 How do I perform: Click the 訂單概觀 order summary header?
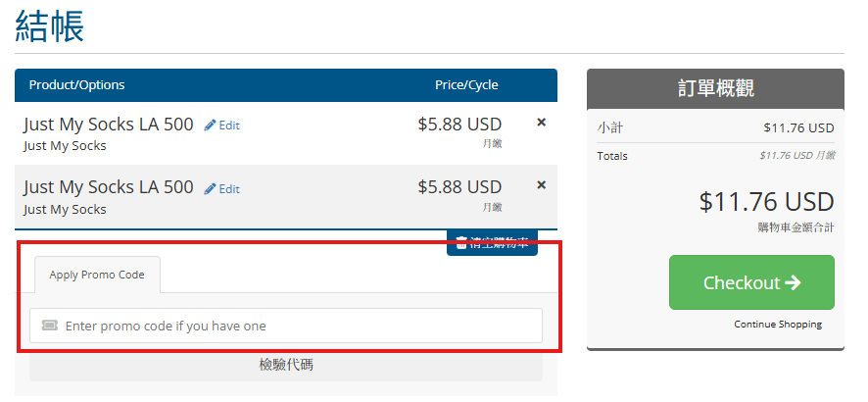click(x=715, y=87)
